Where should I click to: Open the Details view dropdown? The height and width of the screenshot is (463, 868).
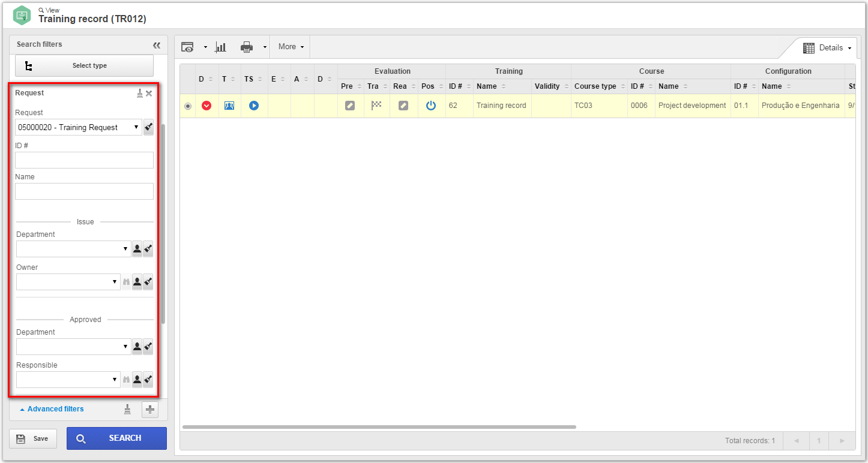coord(827,47)
